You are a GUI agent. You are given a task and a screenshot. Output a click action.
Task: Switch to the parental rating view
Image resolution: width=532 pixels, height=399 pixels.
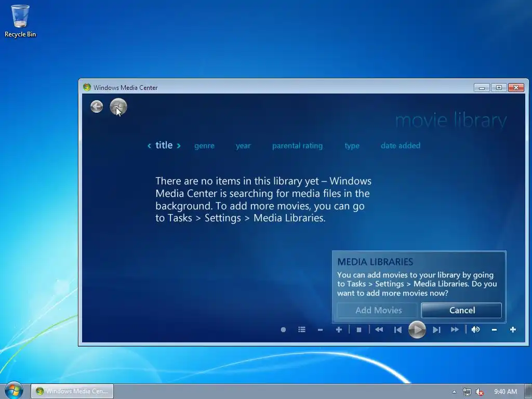click(297, 145)
